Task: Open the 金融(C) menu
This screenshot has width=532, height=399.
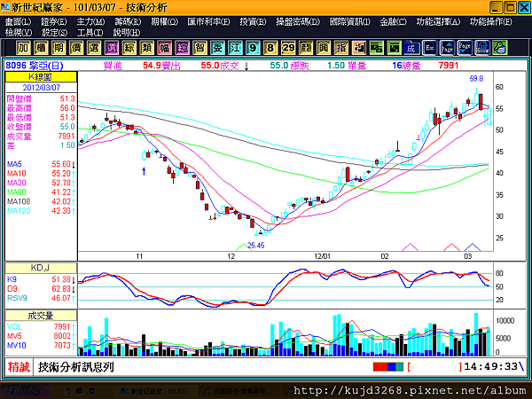Action: point(393,22)
